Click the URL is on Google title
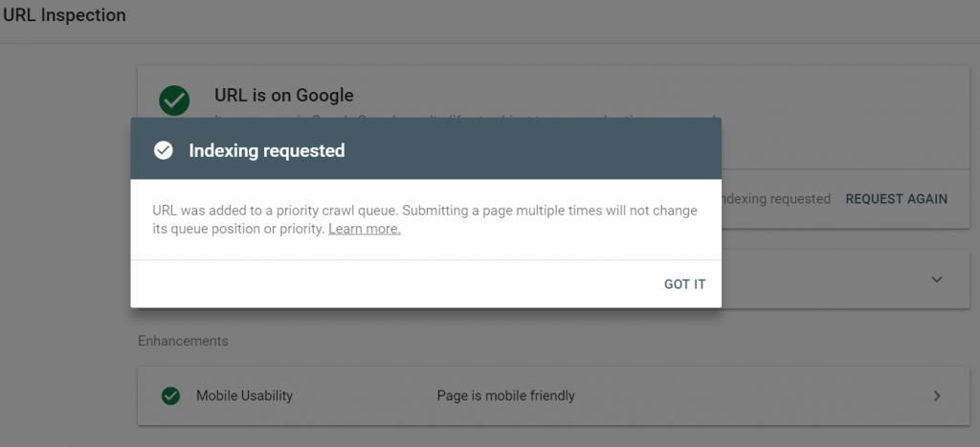 click(x=283, y=95)
